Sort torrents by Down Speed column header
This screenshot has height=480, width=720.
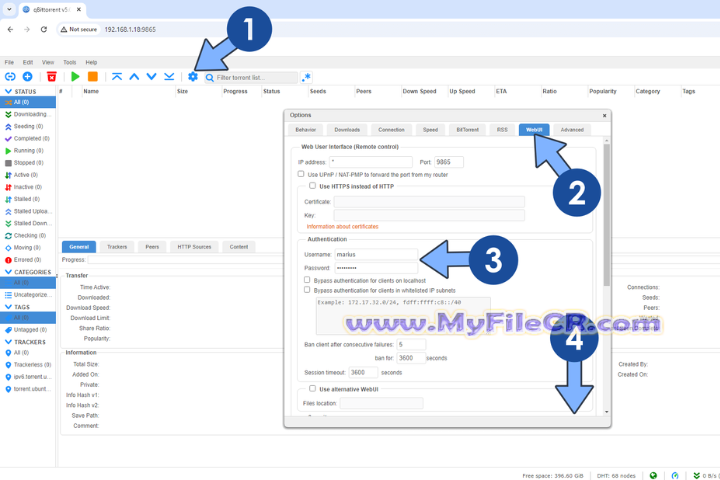pyautogui.click(x=419, y=91)
